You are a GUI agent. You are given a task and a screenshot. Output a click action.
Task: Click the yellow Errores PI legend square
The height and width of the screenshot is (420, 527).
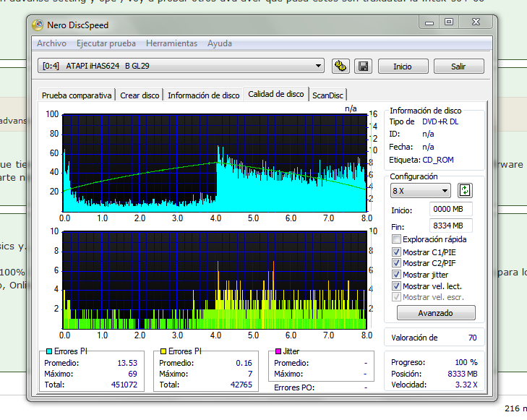(163, 351)
